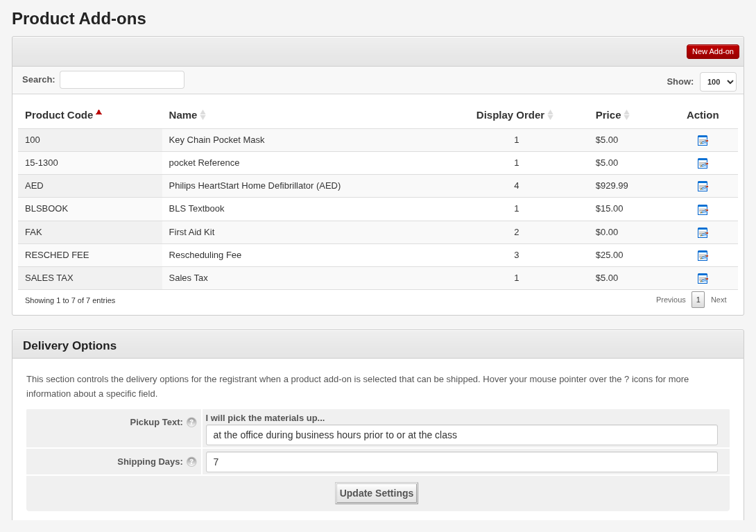Viewport: 756px width, 532px height.
Task: Go to the Next page
Action: click(x=719, y=300)
